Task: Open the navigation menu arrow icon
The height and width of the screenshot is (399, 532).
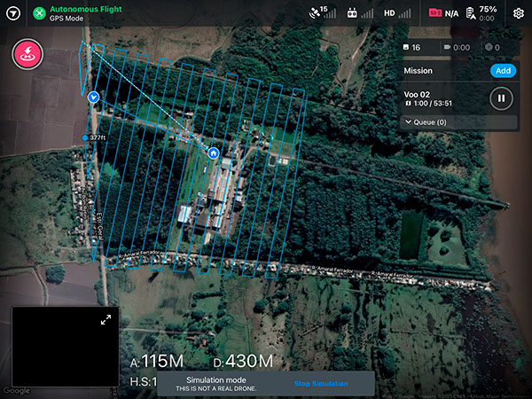Action: (x=13, y=13)
